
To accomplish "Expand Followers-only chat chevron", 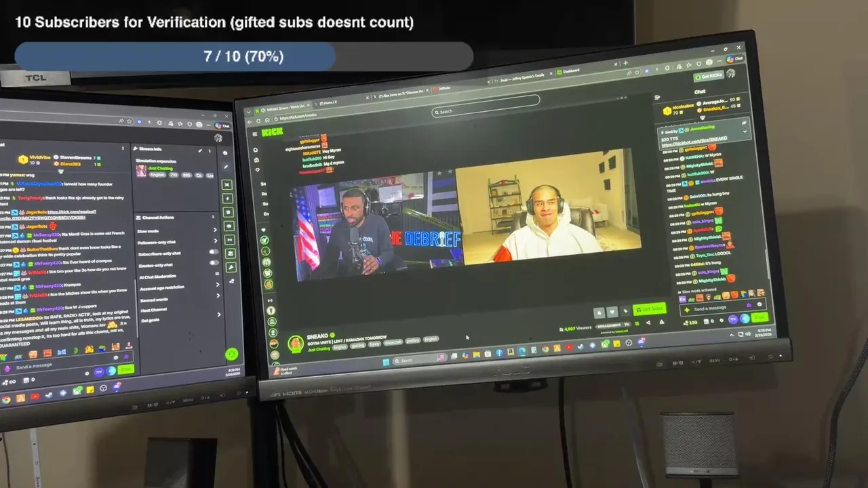I will click(x=216, y=241).
